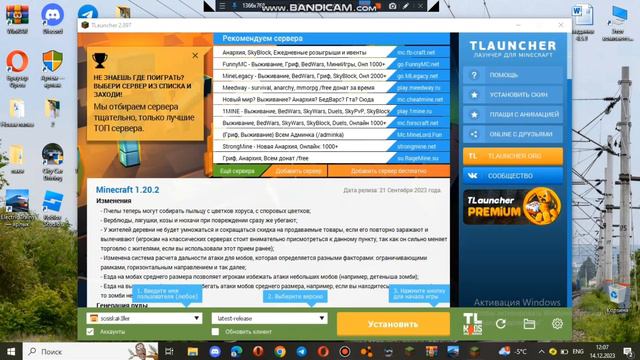Click the share icon beside Online с друзьями
640x360 pixels.
[x=474, y=134]
